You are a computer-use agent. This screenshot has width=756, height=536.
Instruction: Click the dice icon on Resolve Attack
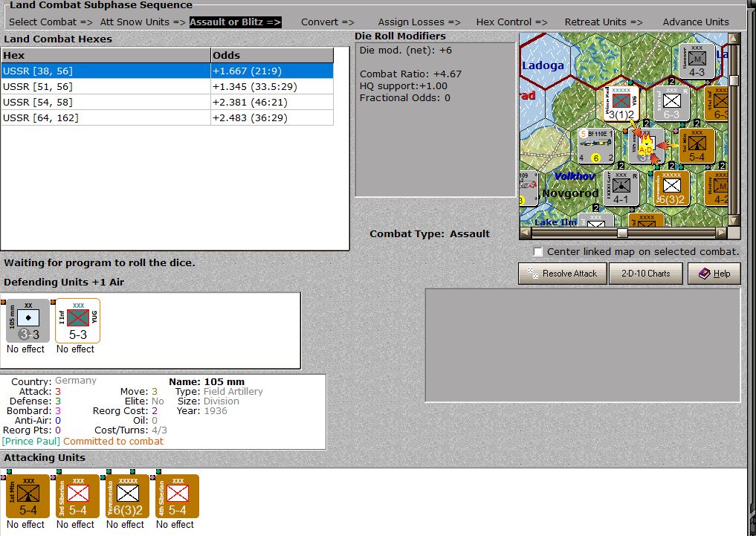(533, 274)
